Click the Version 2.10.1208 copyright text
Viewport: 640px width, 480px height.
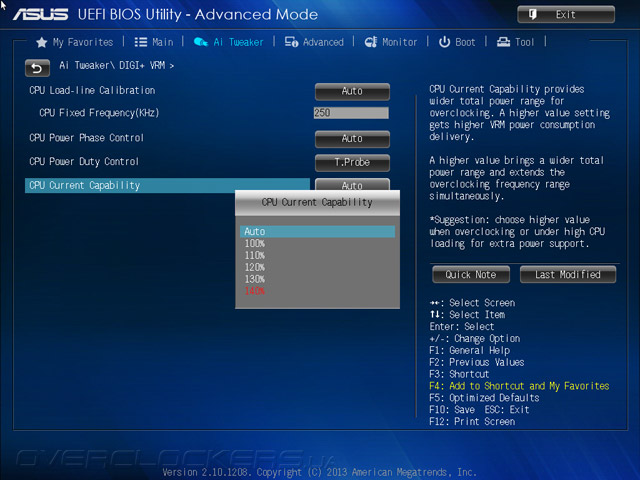tap(319, 472)
